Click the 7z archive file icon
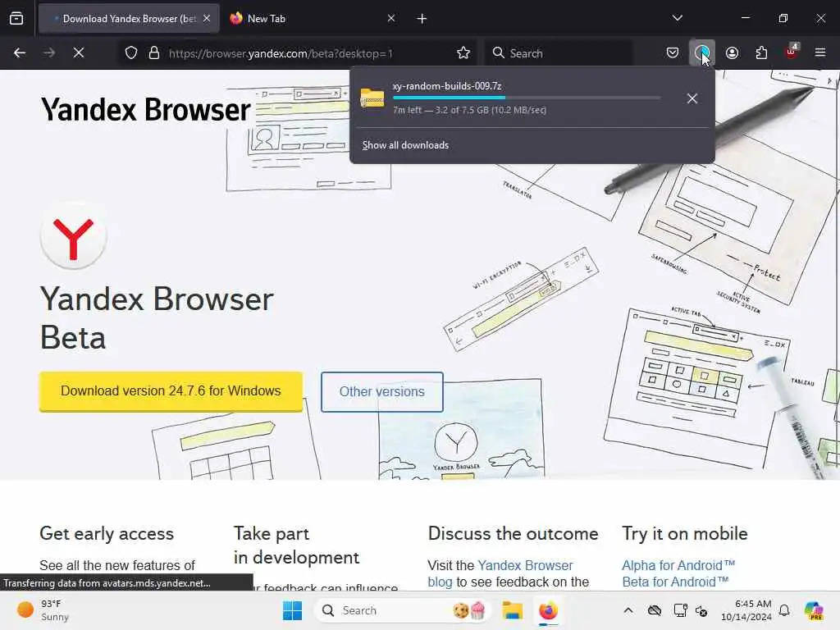The height and width of the screenshot is (630, 840). 372,98
